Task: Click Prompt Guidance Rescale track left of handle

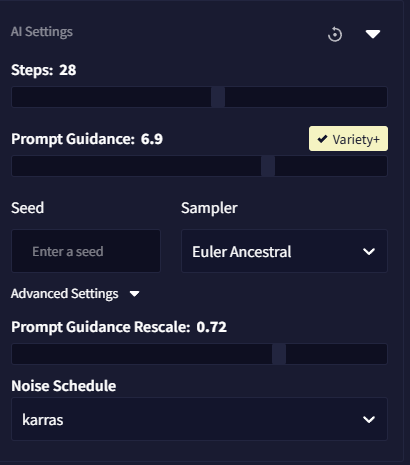Action: (142, 354)
